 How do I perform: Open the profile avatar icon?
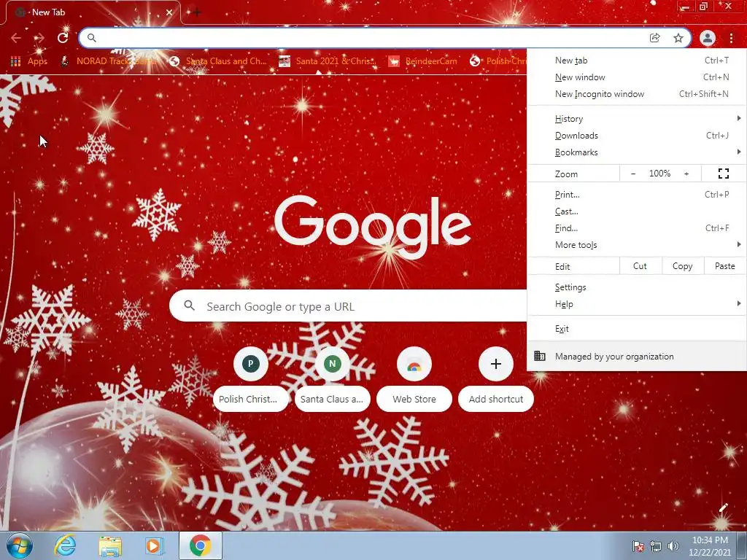tap(708, 38)
